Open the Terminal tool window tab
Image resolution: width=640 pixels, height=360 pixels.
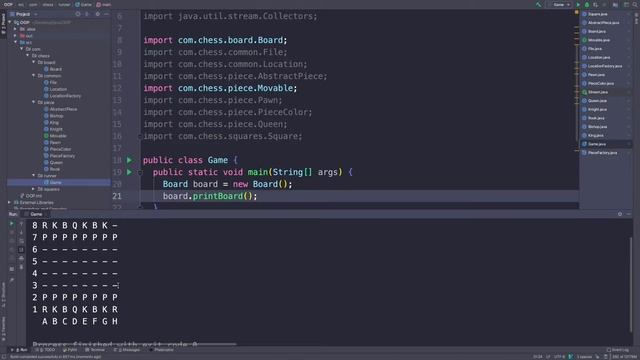click(x=95, y=350)
